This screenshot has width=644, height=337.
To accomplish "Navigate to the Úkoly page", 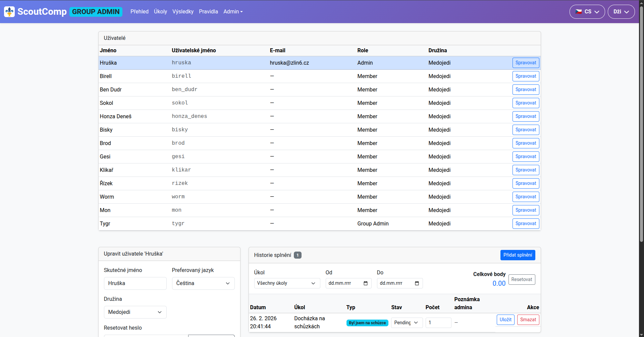I will click(x=160, y=12).
